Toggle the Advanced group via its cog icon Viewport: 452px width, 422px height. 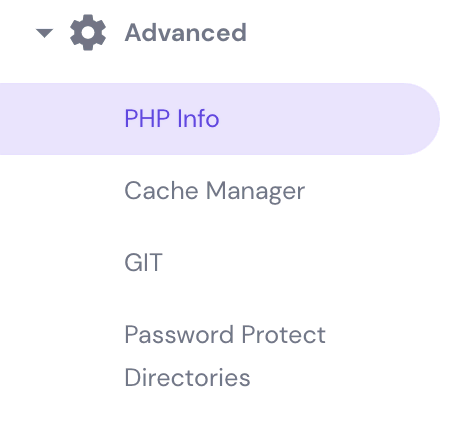click(88, 32)
